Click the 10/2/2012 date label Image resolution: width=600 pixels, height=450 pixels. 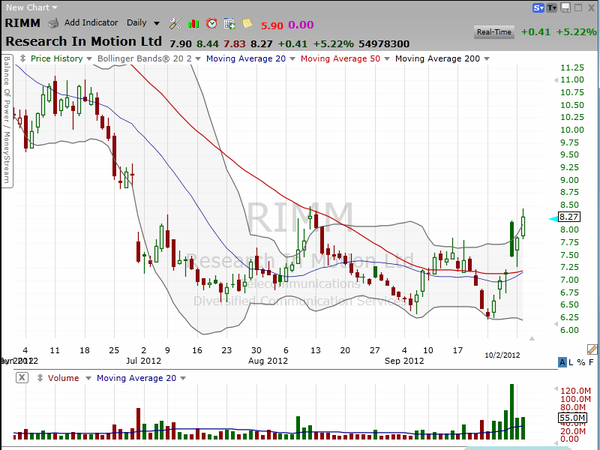(x=502, y=355)
